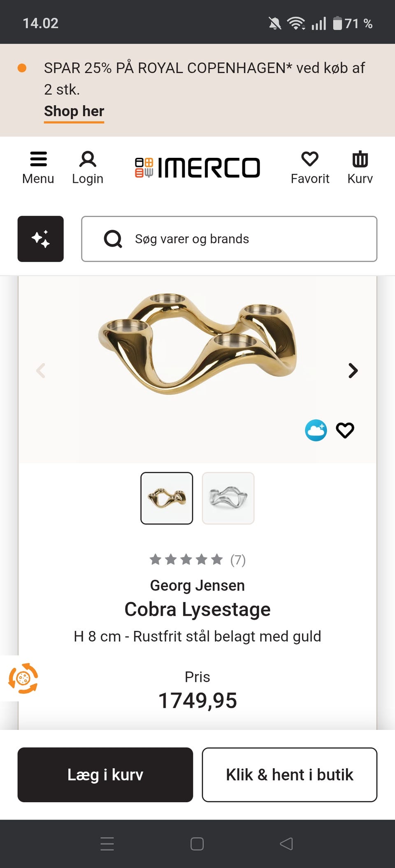Screen dimensions: 395x868
Task: Open the five-star reviews rating
Action: pos(197,560)
